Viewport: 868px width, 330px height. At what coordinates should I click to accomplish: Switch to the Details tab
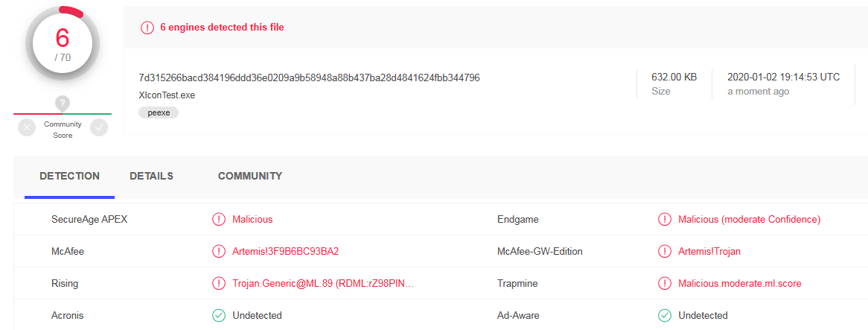click(x=151, y=177)
